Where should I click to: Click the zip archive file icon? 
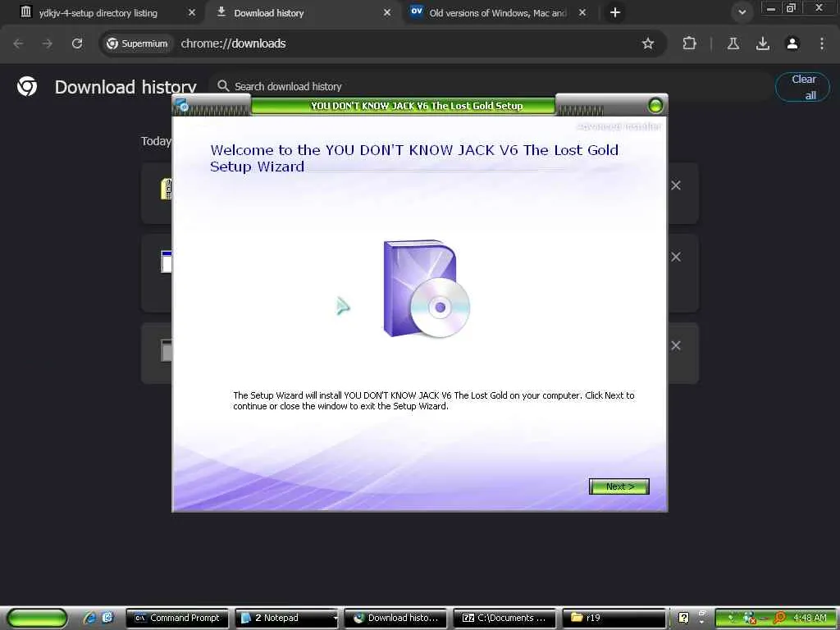click(166, 189)
